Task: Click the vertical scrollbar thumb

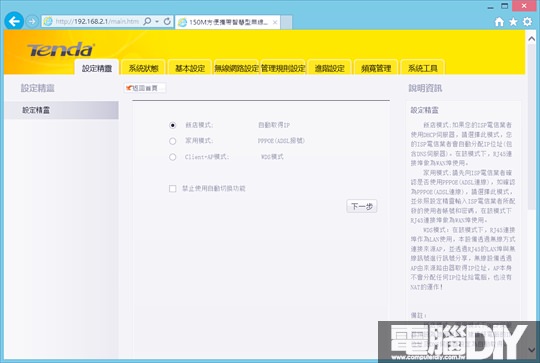Action: pyautogui.click(x=531, y=127)
